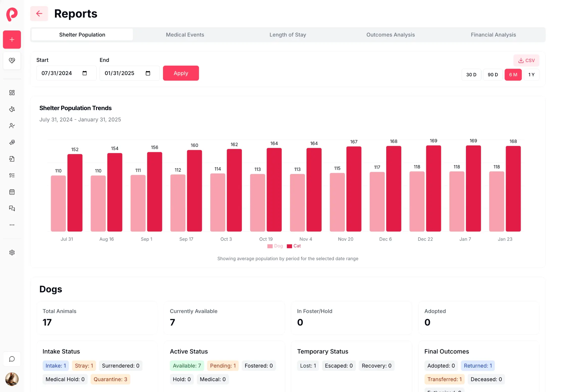This screenshot has width=561, height=392.
Task: Click the 'Stray: 1' badge
Action: tap(84, 366)
